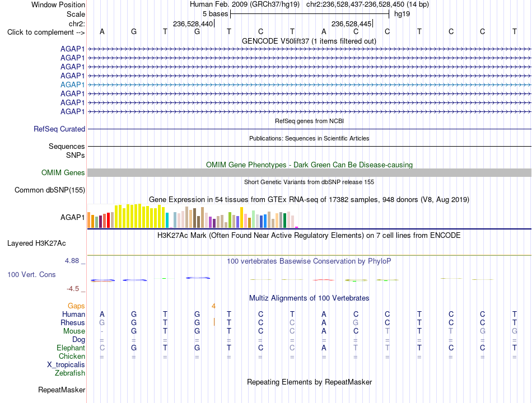
Task: Click the "RepeatMasker" track label
Action: point(62,390)
